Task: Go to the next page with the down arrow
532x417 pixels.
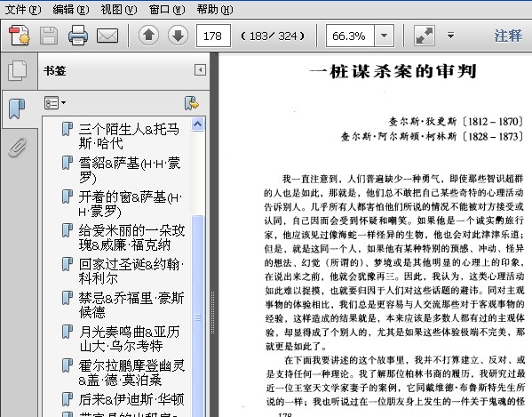Action: (x=178, y=36)
